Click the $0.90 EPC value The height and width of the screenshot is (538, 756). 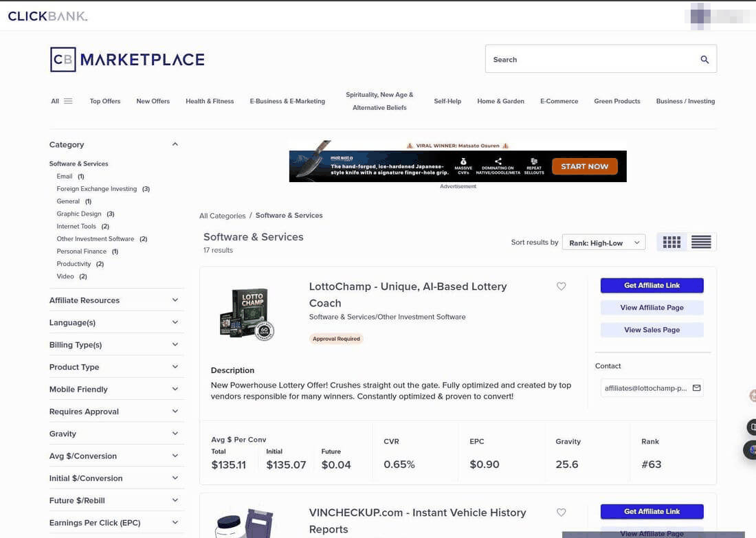pyautogui.click(x=485, y=464)
